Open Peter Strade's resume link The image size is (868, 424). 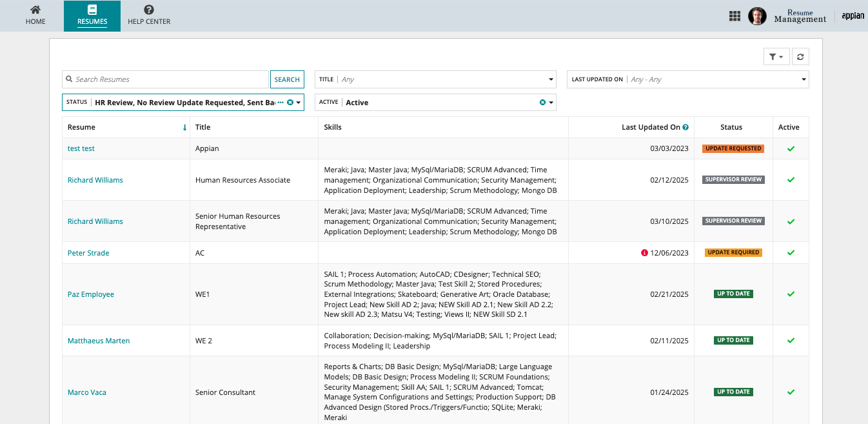(x=88, y=253)
